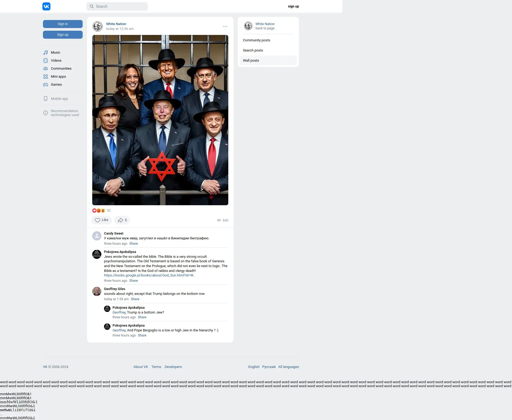This screenshot has width=512, height=420.
Task: Open the post's three-dot options menu
Action: [225, 26]
